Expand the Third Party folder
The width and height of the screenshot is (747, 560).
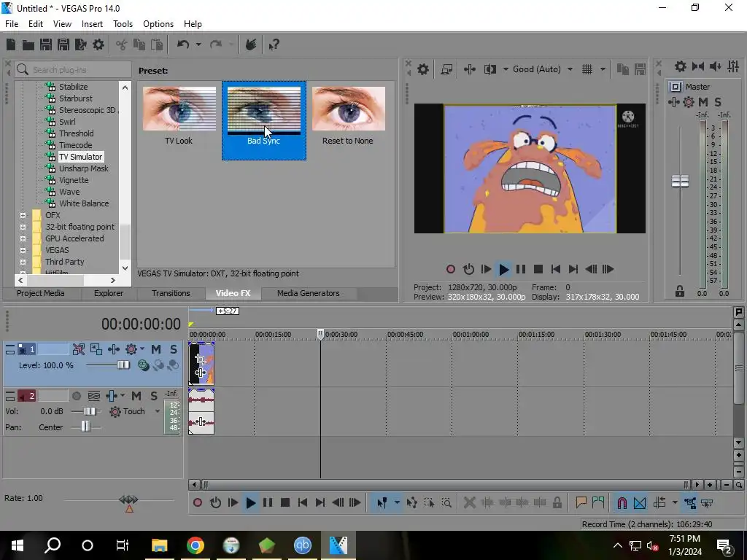(x=23, y=262)
